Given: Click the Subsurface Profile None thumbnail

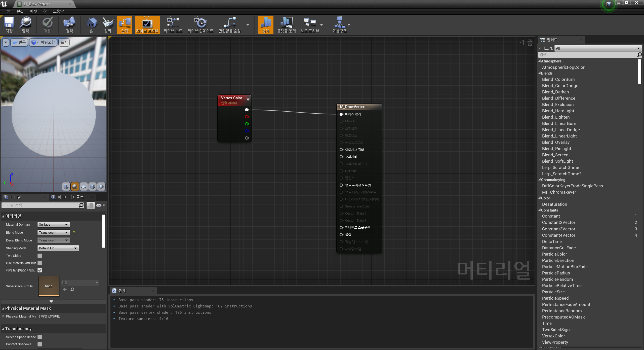Looking at the screenshot, I should tap(49, 286).
